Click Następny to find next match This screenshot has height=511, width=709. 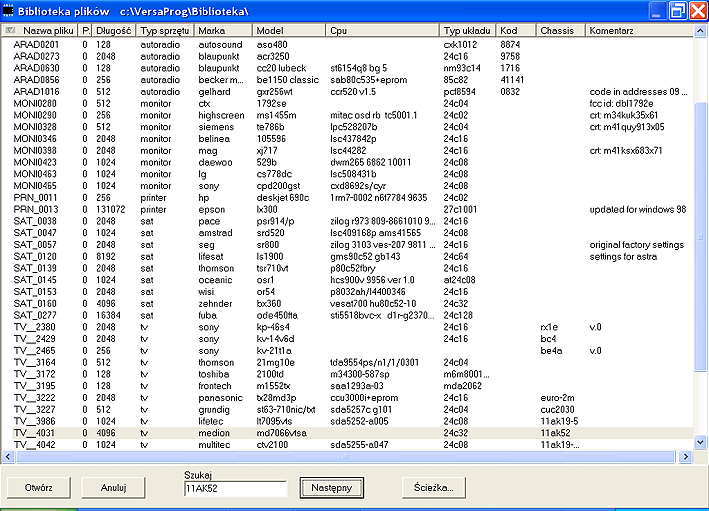[x=331, y=488]
